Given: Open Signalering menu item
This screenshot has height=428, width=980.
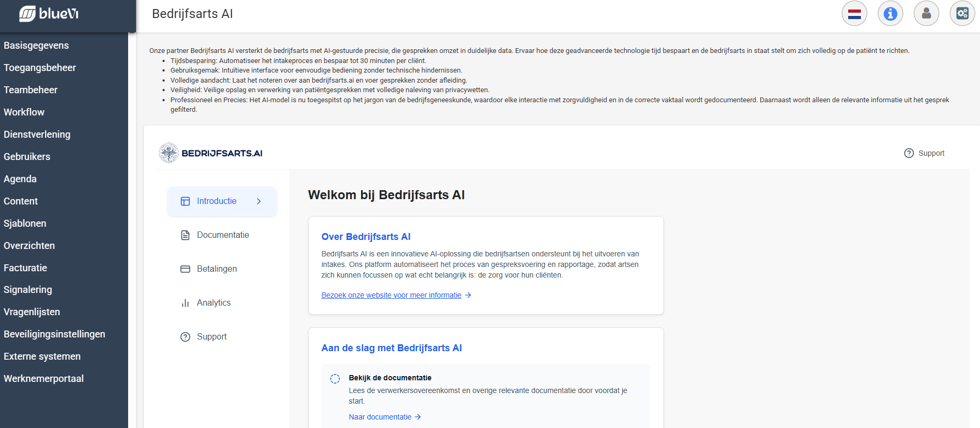Looking at the screenshot, I should pos(28,290).
